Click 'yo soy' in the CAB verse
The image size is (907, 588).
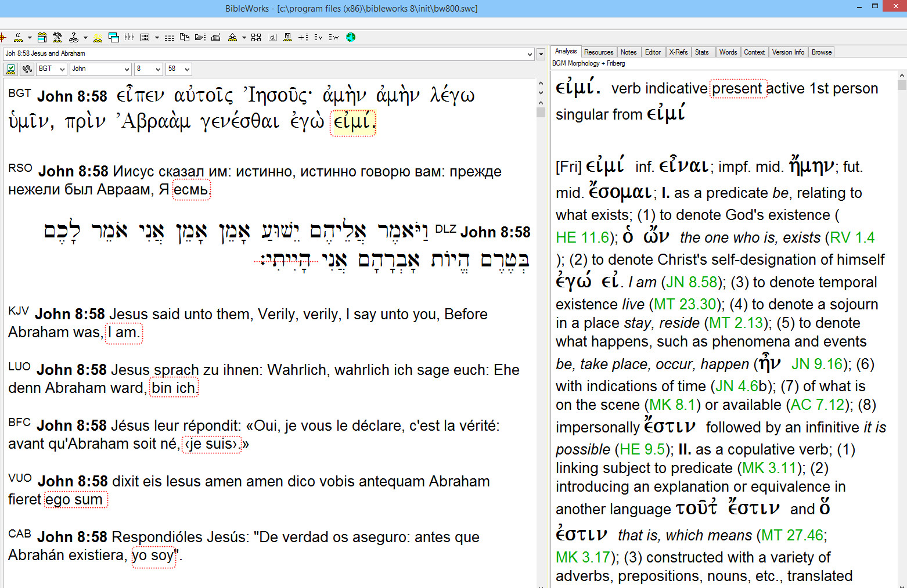point(153,556)
